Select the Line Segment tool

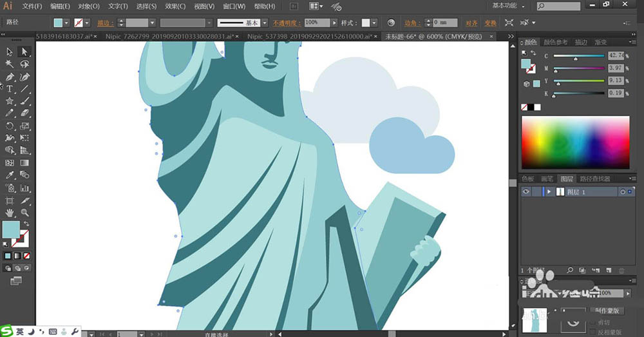click(24, 89)
